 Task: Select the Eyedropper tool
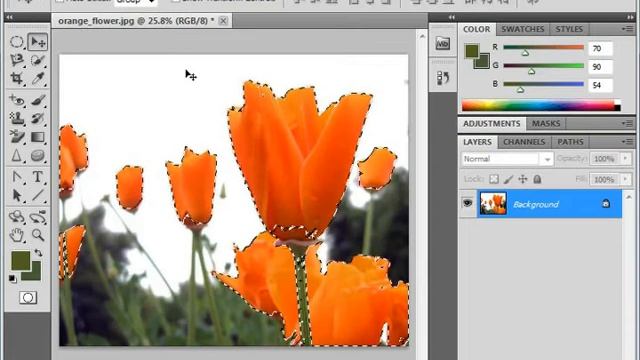[38, 78]
